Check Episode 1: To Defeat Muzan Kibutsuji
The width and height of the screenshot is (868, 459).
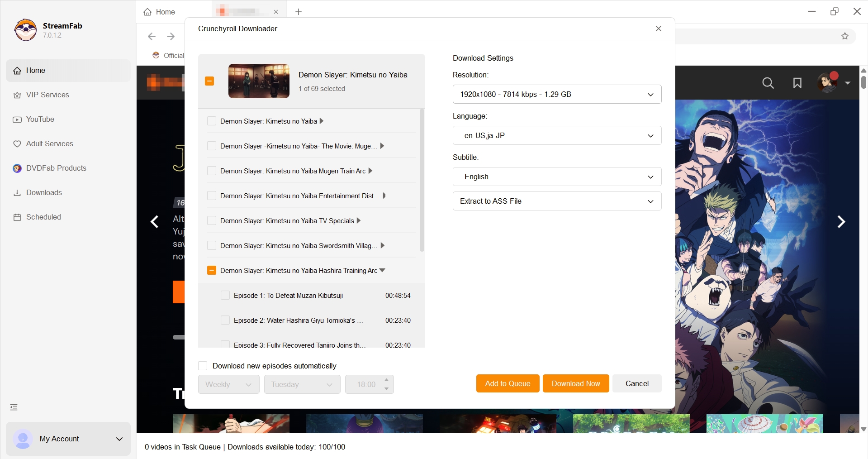coord(225,295)
